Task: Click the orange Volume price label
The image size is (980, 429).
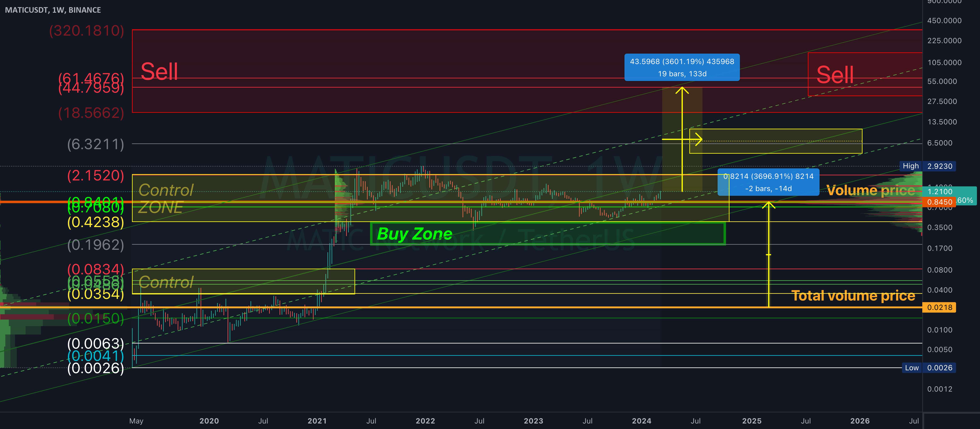Action: point(871,190)
